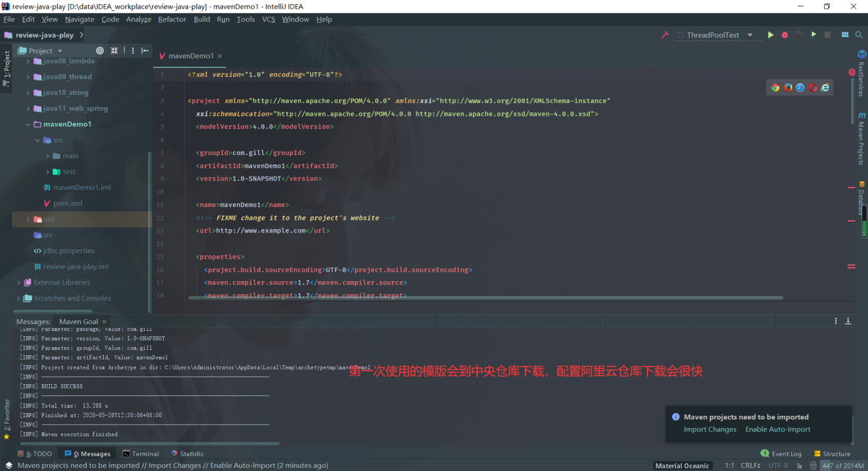Start debugging with the red bug icon

pos(785,35)
